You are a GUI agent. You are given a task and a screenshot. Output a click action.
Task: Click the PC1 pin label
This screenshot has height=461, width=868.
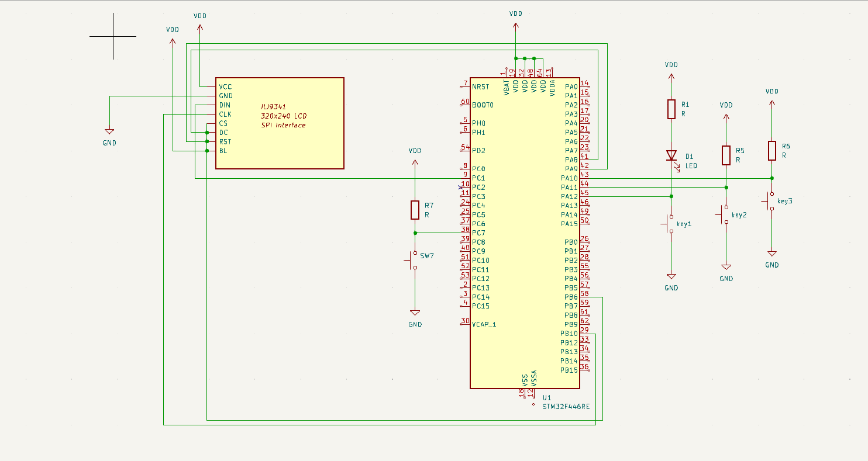478,178
